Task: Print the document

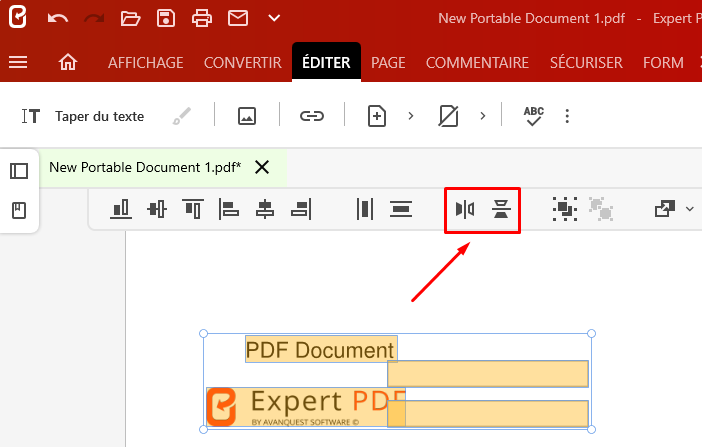Action: [x=202, y=18]
